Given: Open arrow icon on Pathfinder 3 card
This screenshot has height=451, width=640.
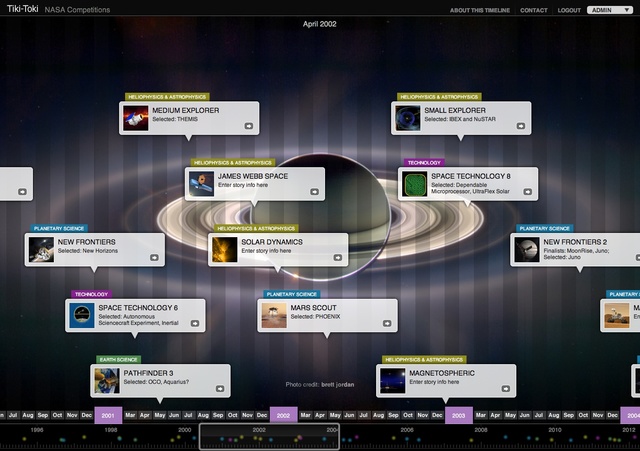Looking at the screenshot, I should pyautogui.click(x=220, y=389).
